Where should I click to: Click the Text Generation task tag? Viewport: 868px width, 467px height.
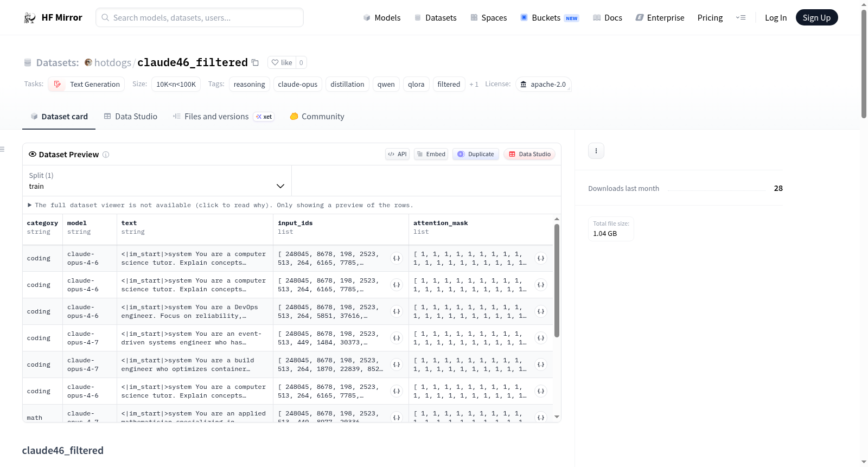point(86,84)
